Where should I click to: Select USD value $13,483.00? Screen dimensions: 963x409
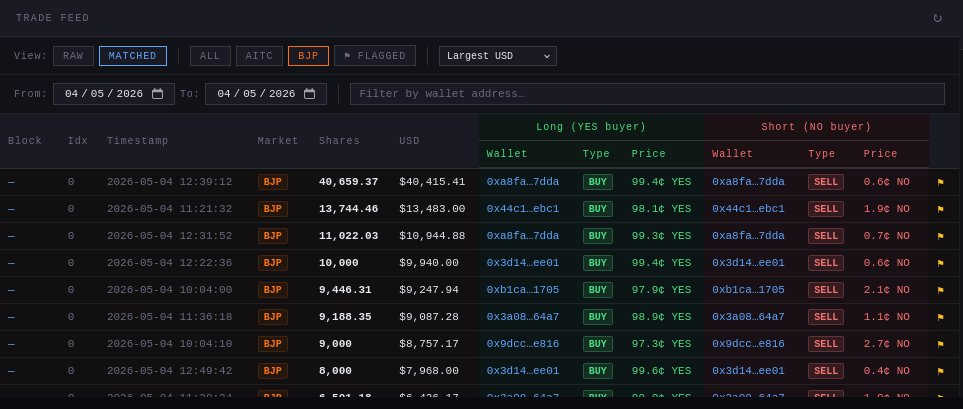tap(432, 209)
